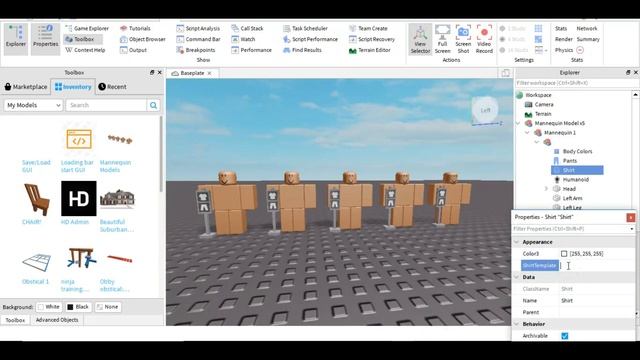
Task: Toggle the Toolbox button in ribbon
Action: click(x=83, y=39)
